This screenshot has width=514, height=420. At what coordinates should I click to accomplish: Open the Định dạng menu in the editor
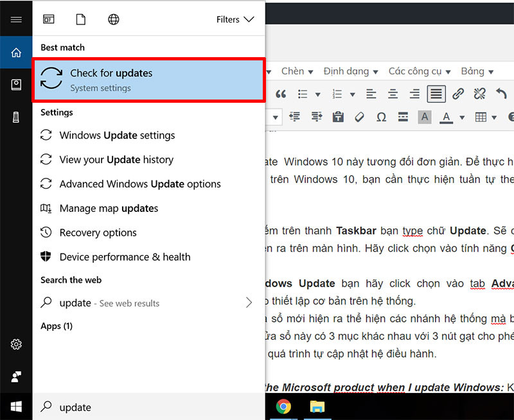[x=351, y=71]
